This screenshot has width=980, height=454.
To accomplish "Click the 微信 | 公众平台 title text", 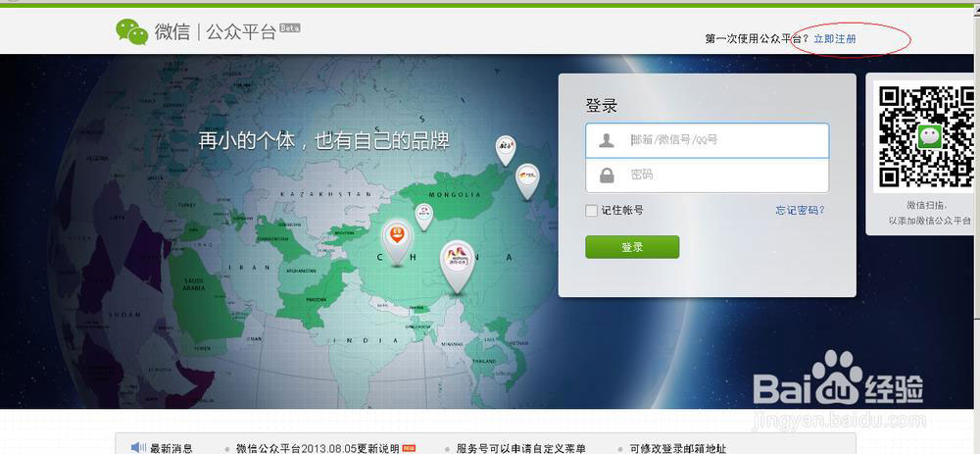I will [216, 32].
